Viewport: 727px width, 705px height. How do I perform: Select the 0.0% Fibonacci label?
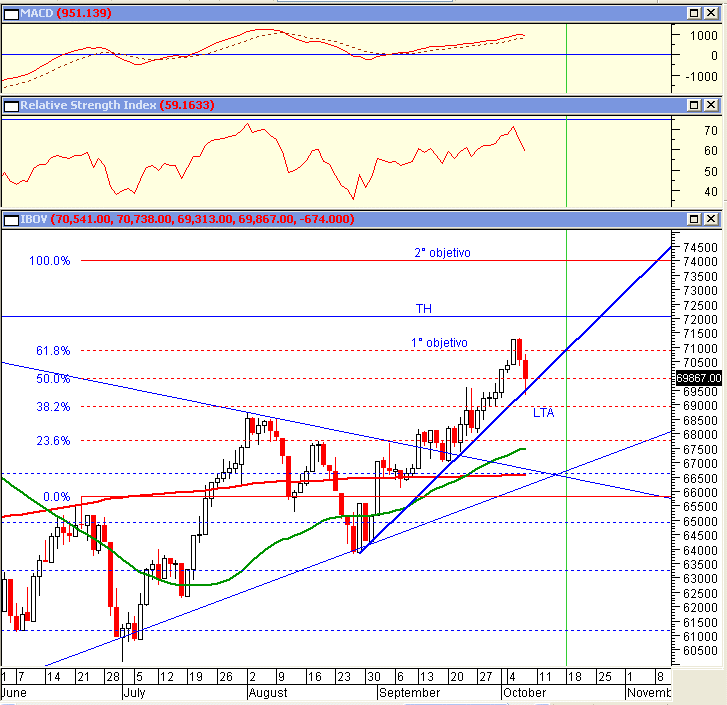(x=57, y=497)
